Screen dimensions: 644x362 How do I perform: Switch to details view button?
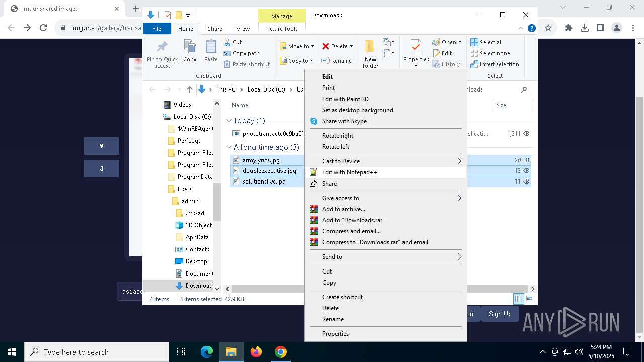coord(519,299)
